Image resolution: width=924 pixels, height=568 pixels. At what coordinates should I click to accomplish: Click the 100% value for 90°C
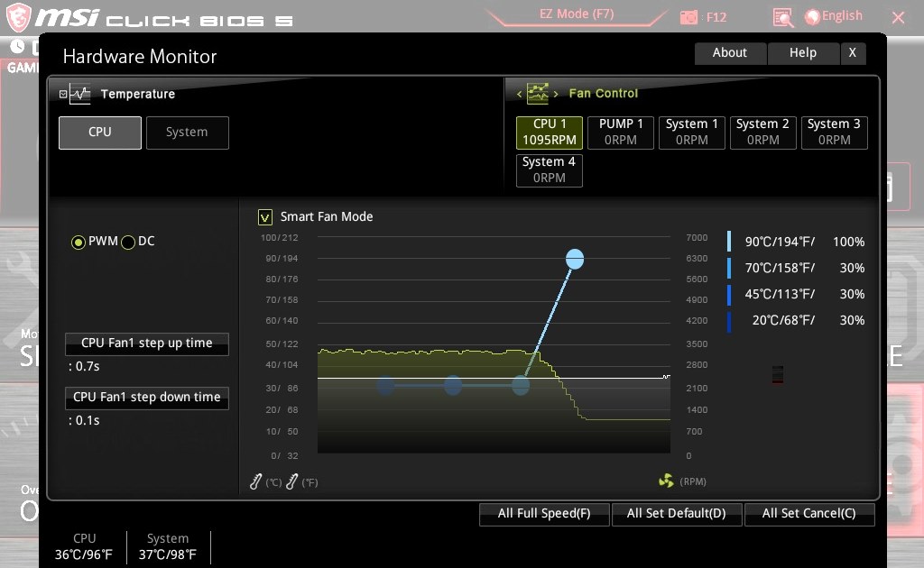tap(848, 242)
